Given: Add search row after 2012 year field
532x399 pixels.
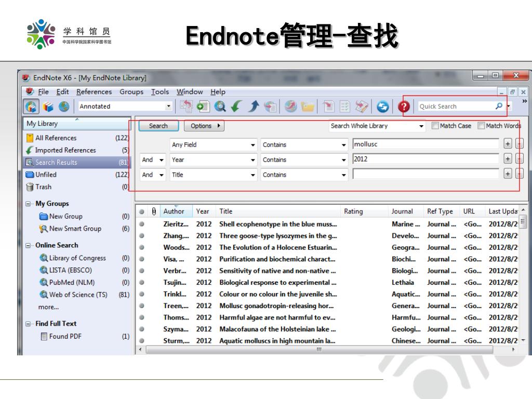Looking at the screenshot, I should click(508, 159).
